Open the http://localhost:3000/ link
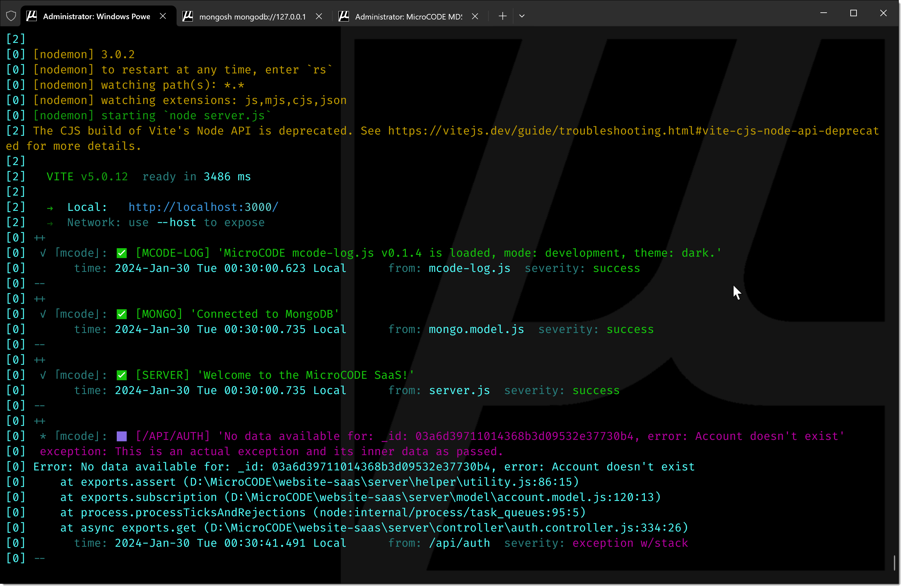 pyautogui.click(x=204, y=207)
